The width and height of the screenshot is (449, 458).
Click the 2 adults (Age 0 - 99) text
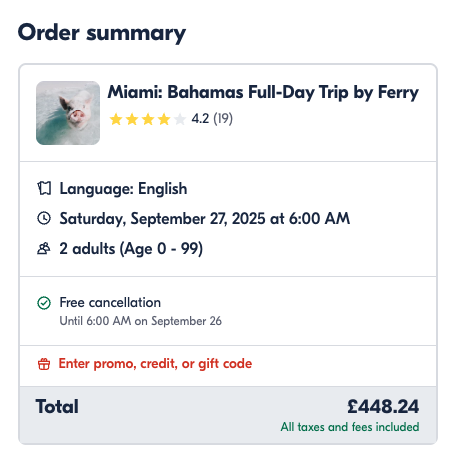131,249
